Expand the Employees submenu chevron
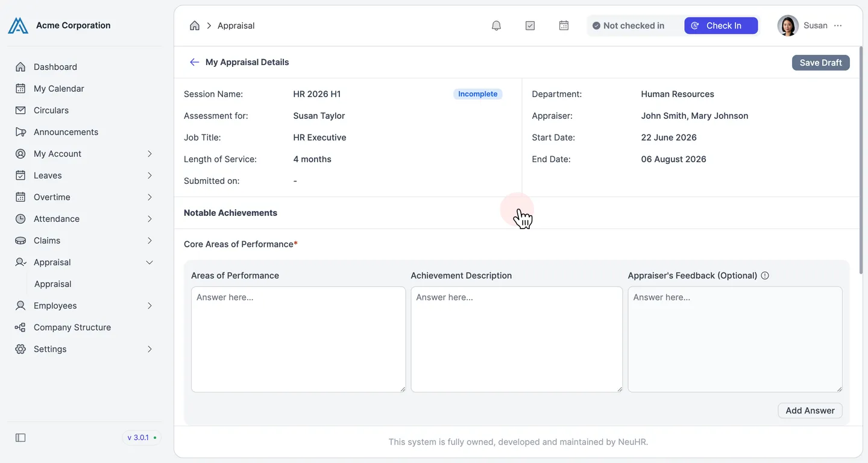This screenshot has width=868, height=463. tap(149, 306)
